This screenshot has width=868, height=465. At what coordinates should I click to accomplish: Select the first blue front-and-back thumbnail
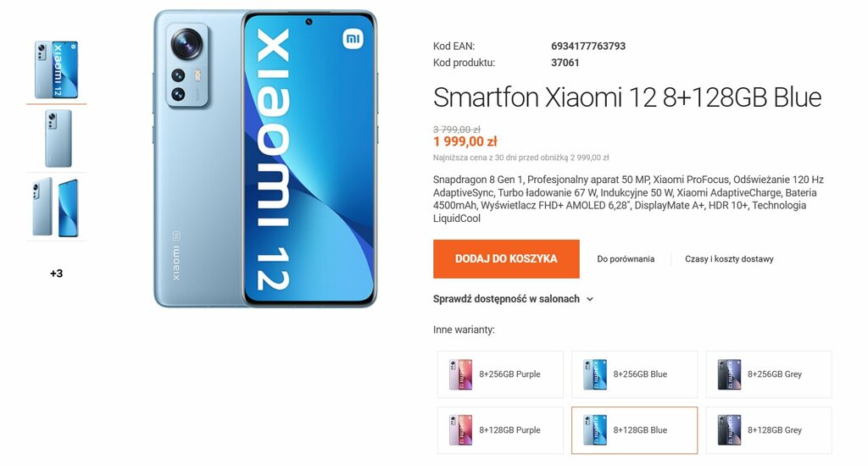pos(57,69)
